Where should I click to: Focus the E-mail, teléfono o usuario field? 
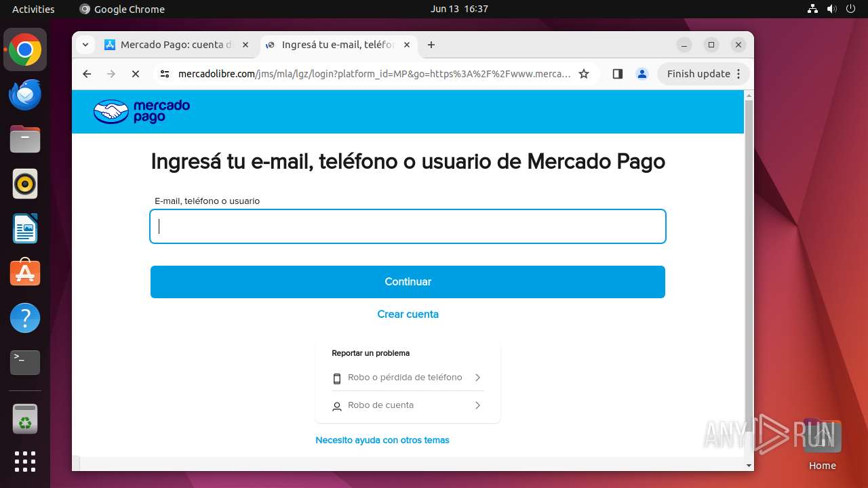408,226
